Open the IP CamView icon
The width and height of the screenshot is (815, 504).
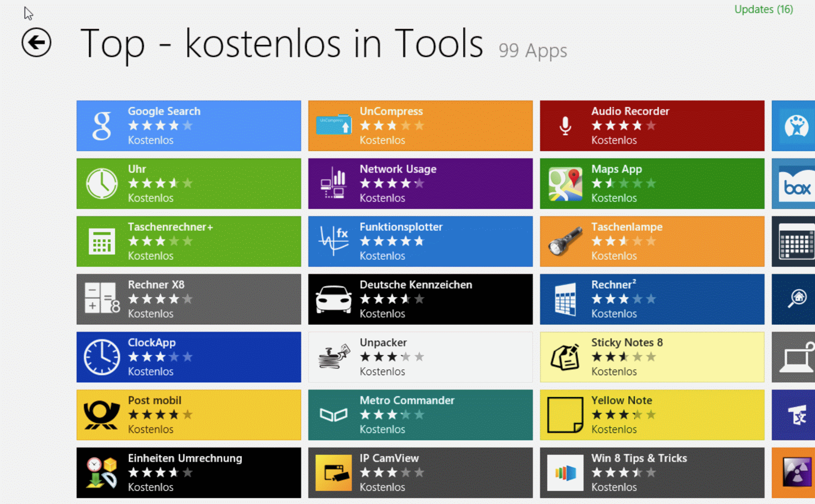click(333, 473)
